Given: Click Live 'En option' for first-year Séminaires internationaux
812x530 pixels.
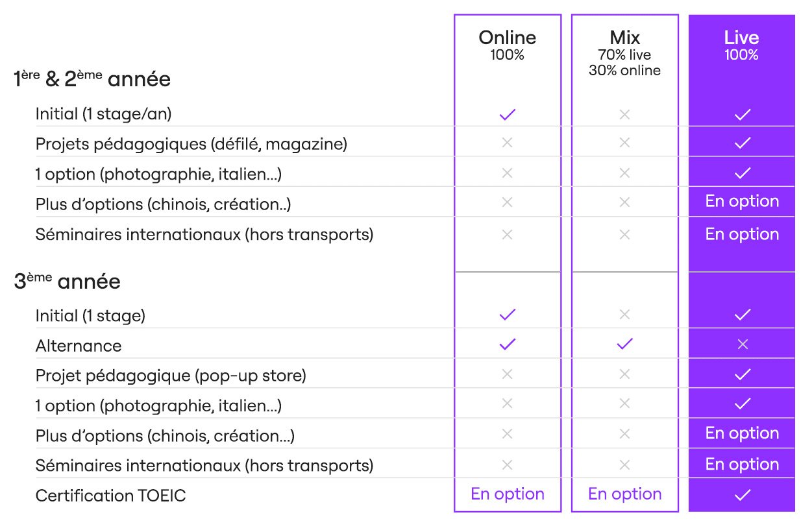Looking at the screenshot, I should [742, 234].
